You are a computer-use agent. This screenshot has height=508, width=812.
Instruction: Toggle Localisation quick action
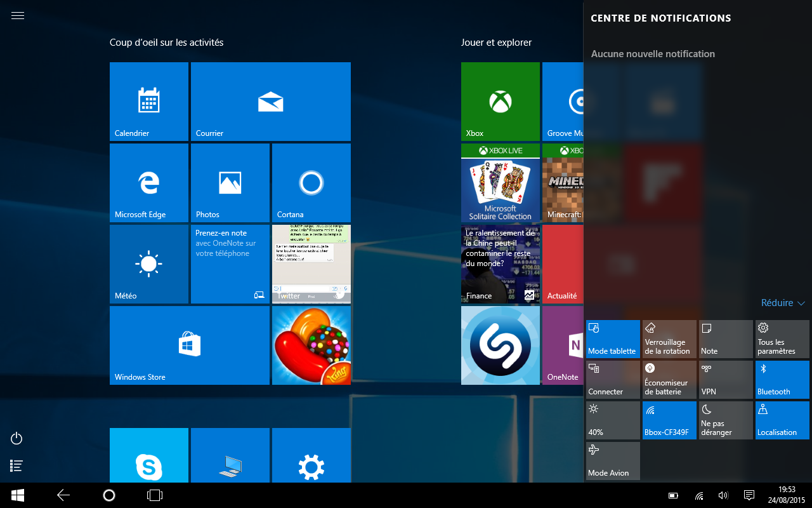782,420
